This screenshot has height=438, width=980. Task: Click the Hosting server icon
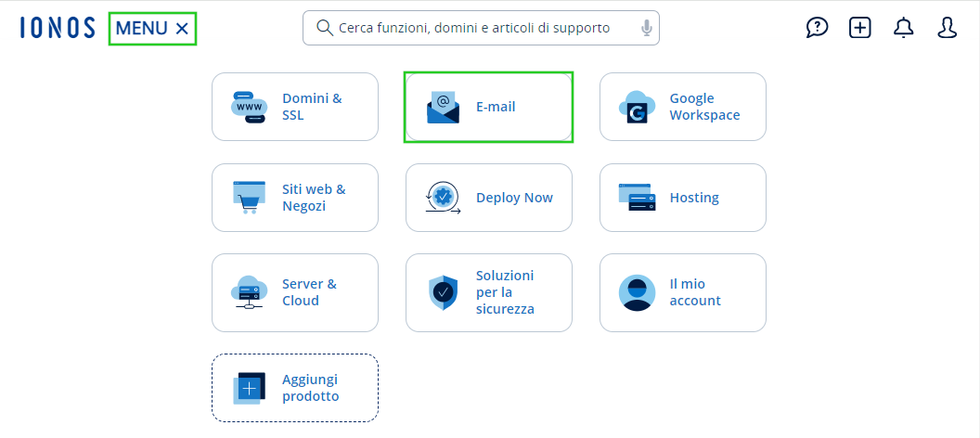pos(637,198)
